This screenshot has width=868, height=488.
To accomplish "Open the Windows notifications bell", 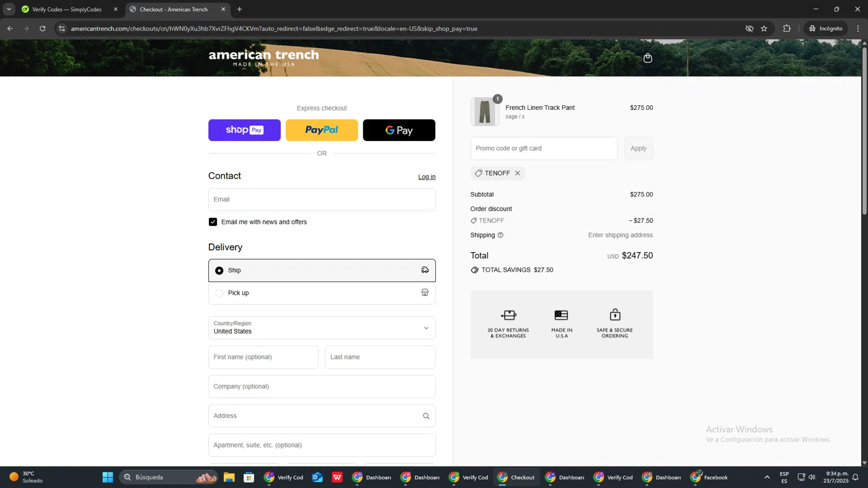I will [855, 478].
